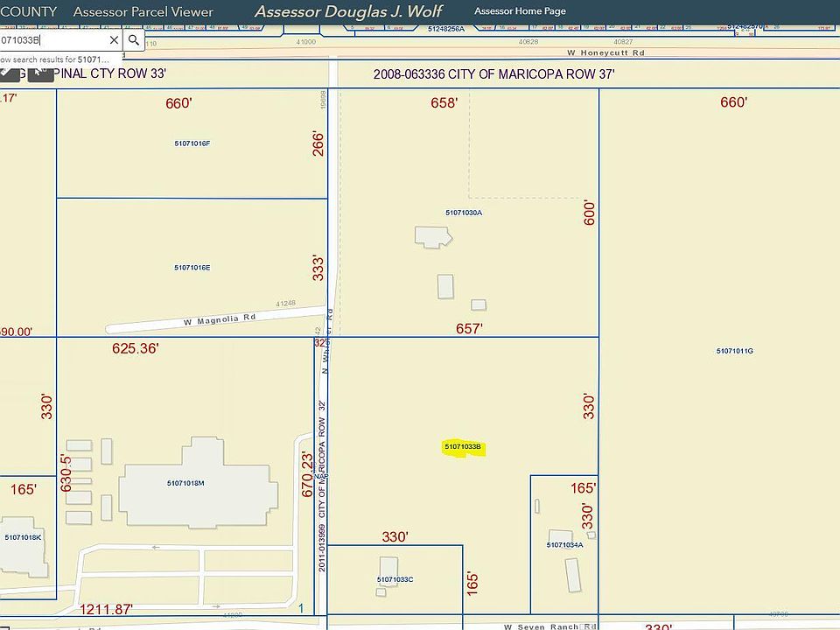Click the 670.23' dimension label
Viewport: 840px width, 630px height.
(307, 474)
